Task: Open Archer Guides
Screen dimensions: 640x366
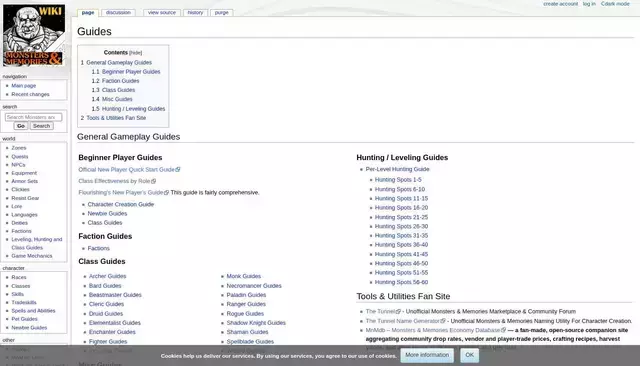Action: pyautogui.click(x=107, y=276)
